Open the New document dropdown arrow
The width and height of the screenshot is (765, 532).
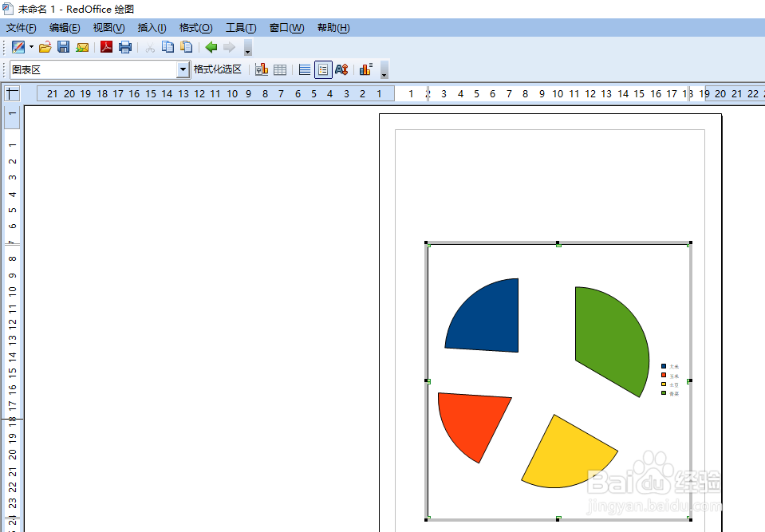pyautogui.click(x=31, y=47)
